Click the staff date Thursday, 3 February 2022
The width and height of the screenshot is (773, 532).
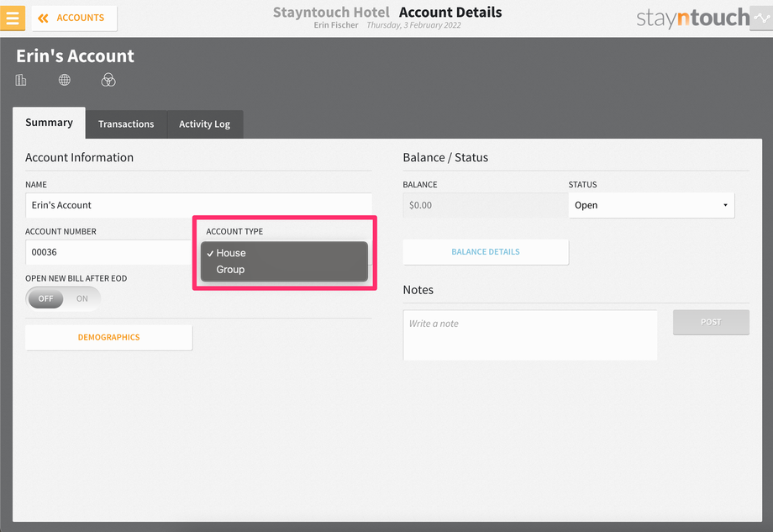(x=413, y=25)
